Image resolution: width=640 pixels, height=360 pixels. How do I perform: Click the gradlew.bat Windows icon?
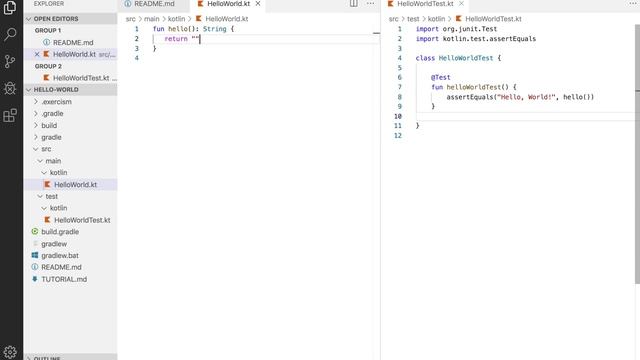click(x=35, y=256)
